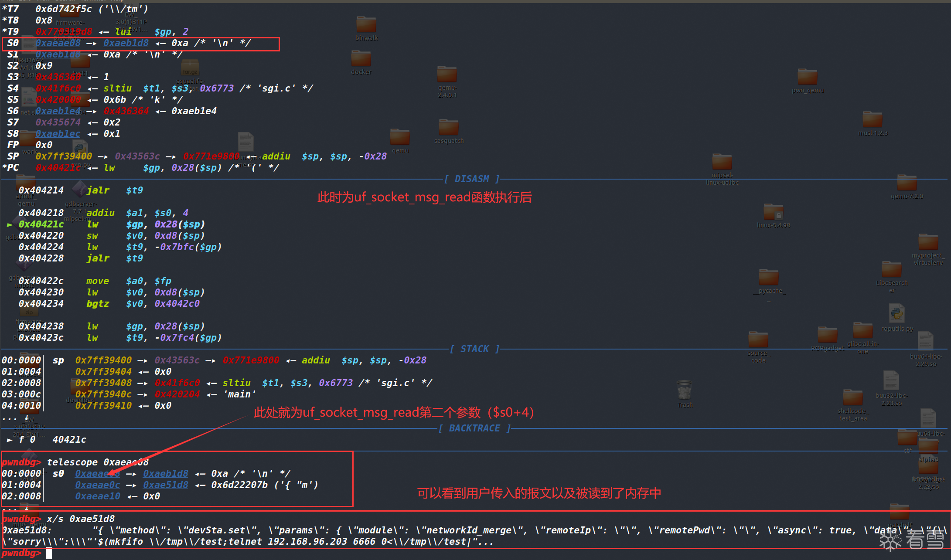This screenshot has width=951, height=560.
Task: Open the docker folder on the desktop
Action: click(x=361, y=59)
